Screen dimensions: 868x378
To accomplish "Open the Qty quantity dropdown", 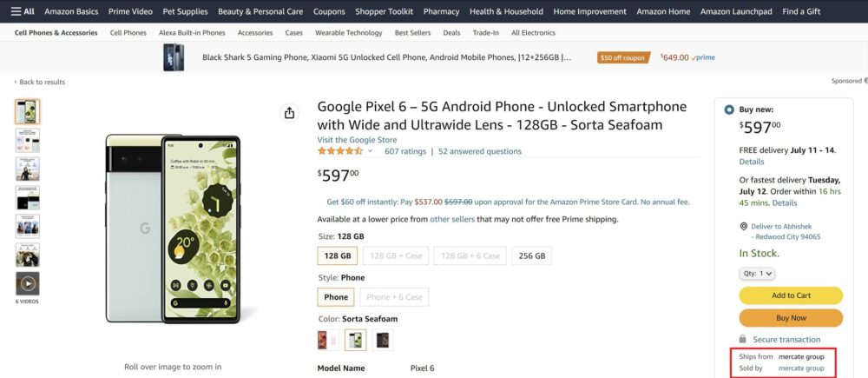I will click(x=756, y=273).
